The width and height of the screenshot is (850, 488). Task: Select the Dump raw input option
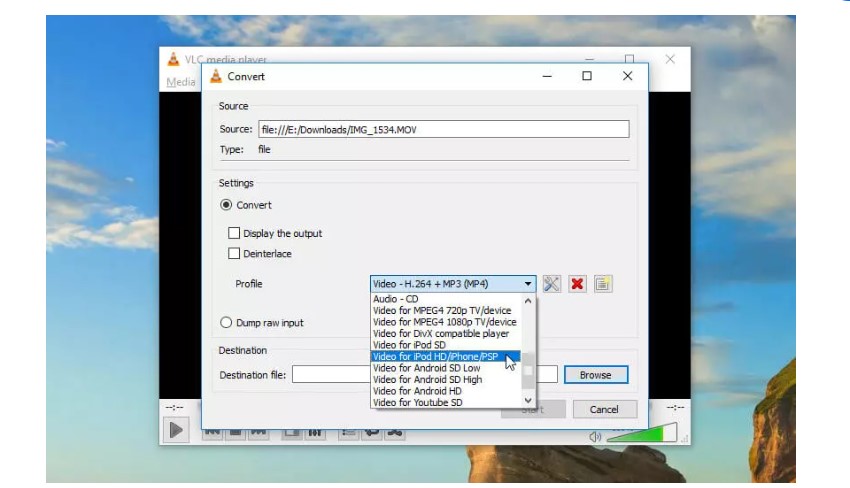226,323
